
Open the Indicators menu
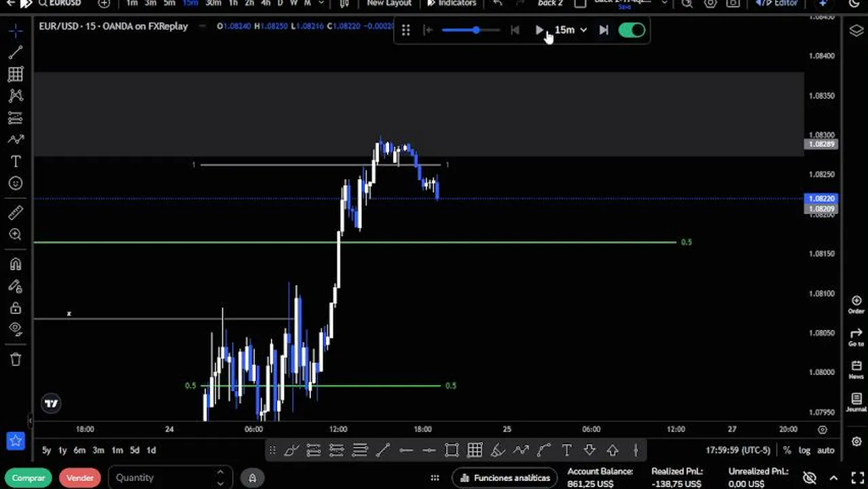[452, 3]
